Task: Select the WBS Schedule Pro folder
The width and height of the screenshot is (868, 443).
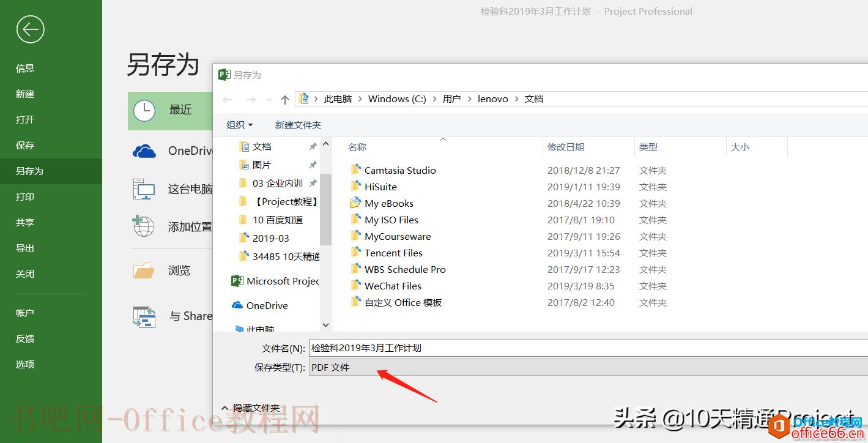Action: click(x=405, y=269)
